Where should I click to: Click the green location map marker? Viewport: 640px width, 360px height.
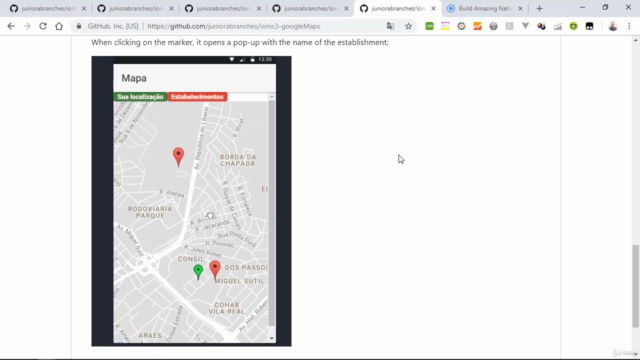pyautogui.click(x=198, y=272)
